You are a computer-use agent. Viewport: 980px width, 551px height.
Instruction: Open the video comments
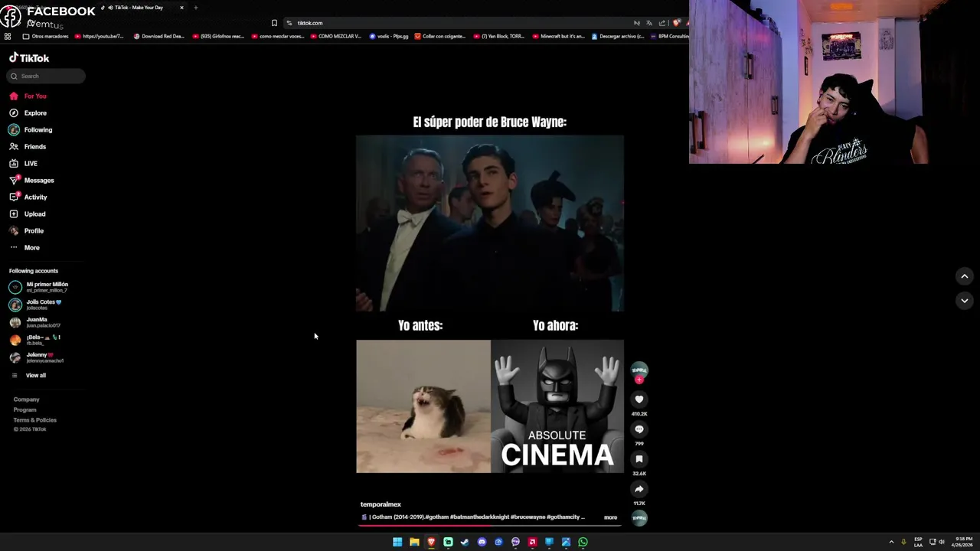(x=639, y=429)
